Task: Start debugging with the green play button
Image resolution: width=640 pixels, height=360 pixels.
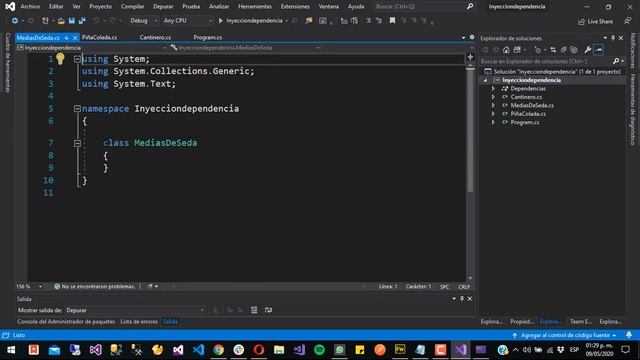Action: point(220,20)
